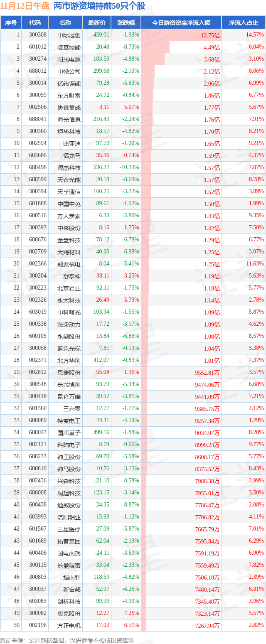This screenshot has width=266, height=644.
Task: Click the stock name 炬华科技
Action: [69, 132]
